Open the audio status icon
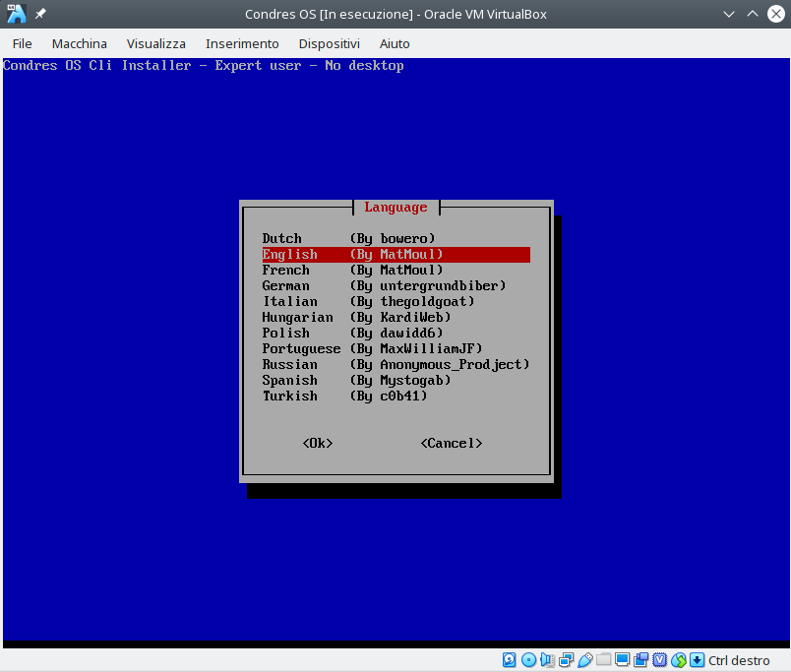This screenshot has height=672, width=791. tap(547, 660)
